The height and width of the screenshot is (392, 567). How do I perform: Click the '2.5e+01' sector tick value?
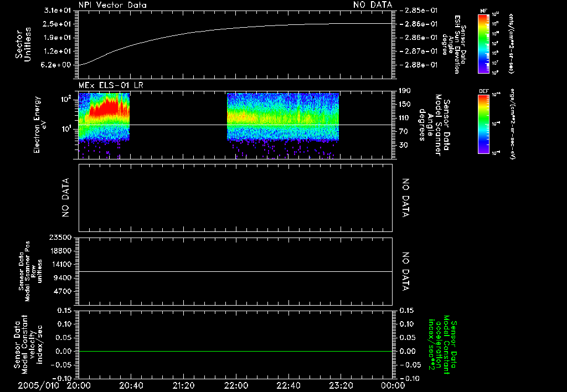coord(58,24)
